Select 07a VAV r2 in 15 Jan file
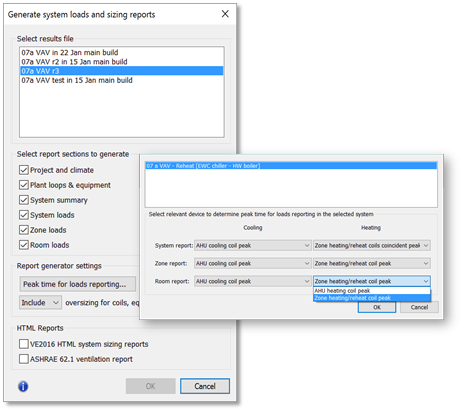464x411 pixels. pos(122,62)
